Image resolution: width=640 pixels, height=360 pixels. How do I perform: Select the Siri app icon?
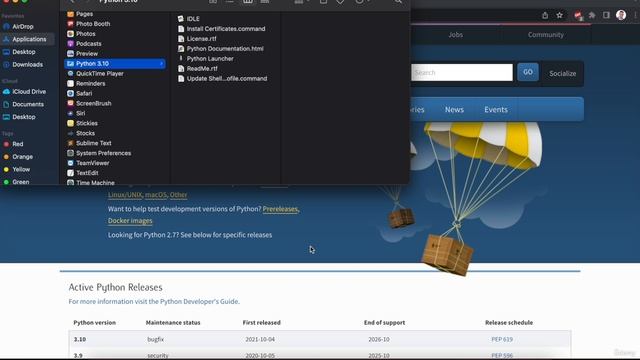click(70, 113)
